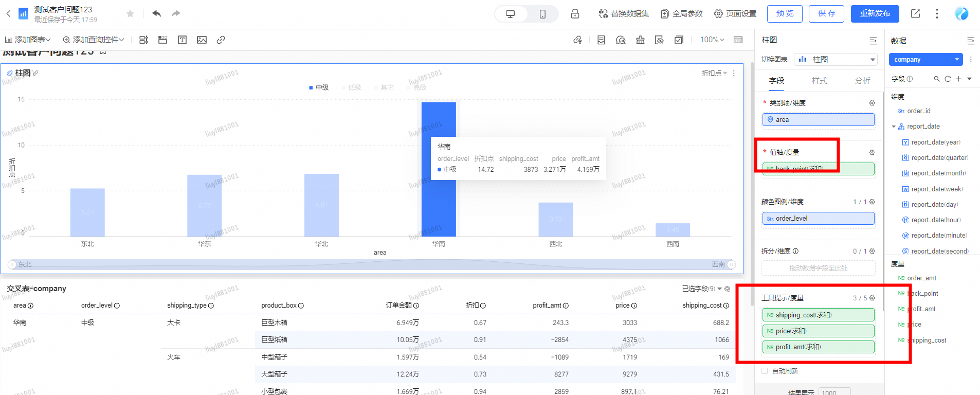
Task: Click the lock icon in header
Action: click(x=575, y=14)
